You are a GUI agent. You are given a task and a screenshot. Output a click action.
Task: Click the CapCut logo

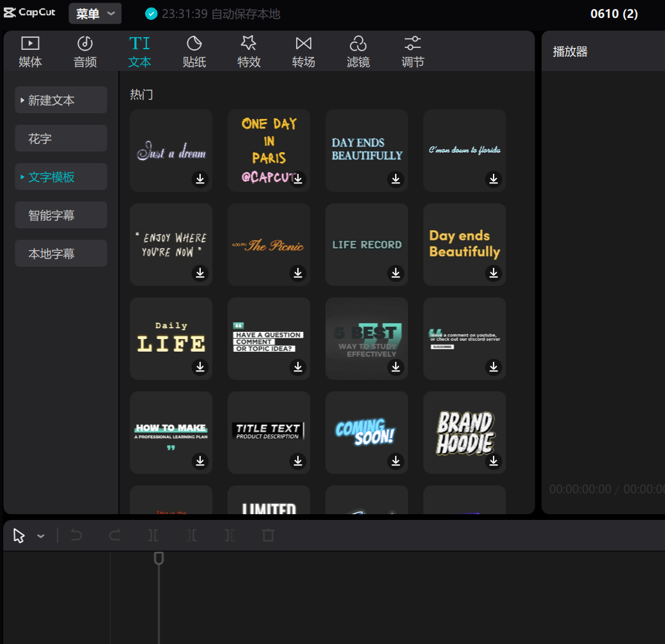pos(29,12)
